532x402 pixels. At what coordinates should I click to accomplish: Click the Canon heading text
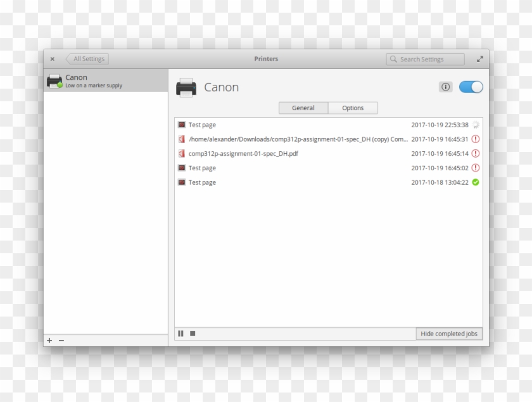pyautogui.click(x=221, y=87)
